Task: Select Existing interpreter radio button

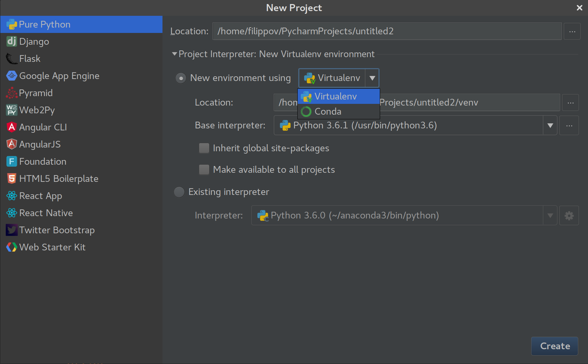Action: click(179, 192)
